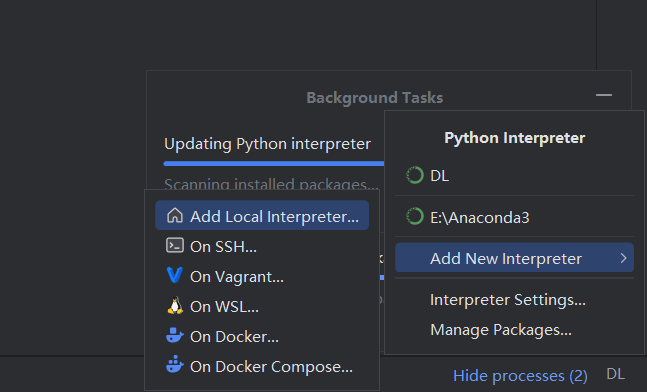The width and height of the screenshot is (647, 392).
Task: Click the Hide processes (2) link
Action: (520, 375)
